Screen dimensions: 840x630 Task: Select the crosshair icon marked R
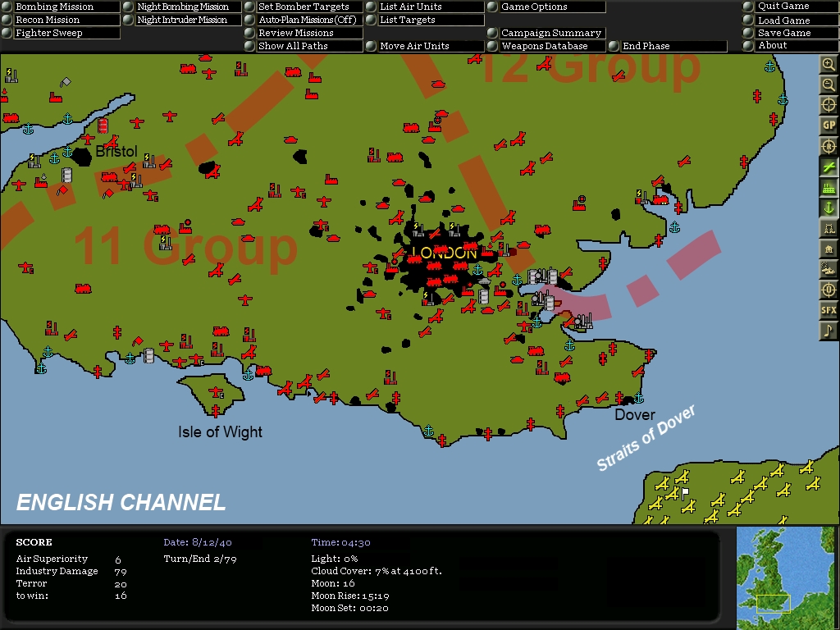[x=829, y=146]
